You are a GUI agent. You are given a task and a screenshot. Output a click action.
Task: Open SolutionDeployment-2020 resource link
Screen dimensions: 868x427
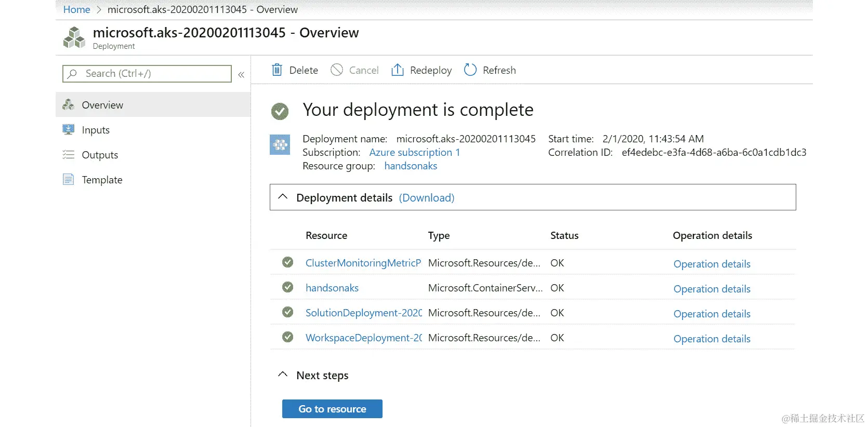[364, 313]
